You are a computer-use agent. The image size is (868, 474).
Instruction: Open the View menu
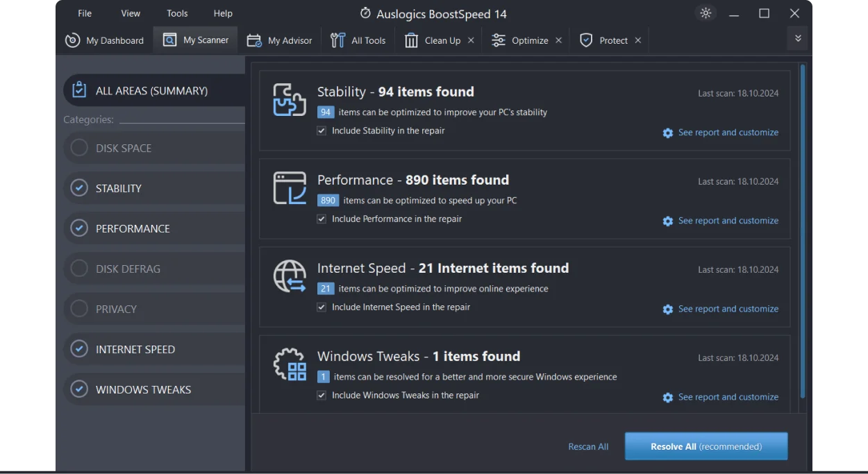point(131,13)
